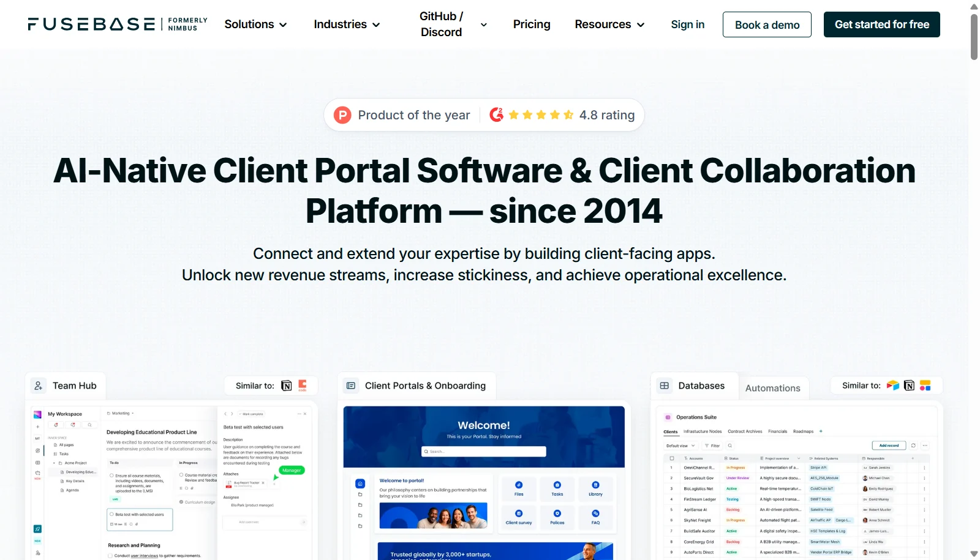Viewport: 980px width, 560px height.
Task: Toggle the 'Beta test with selected users' task circle
Action: [111, 514]
